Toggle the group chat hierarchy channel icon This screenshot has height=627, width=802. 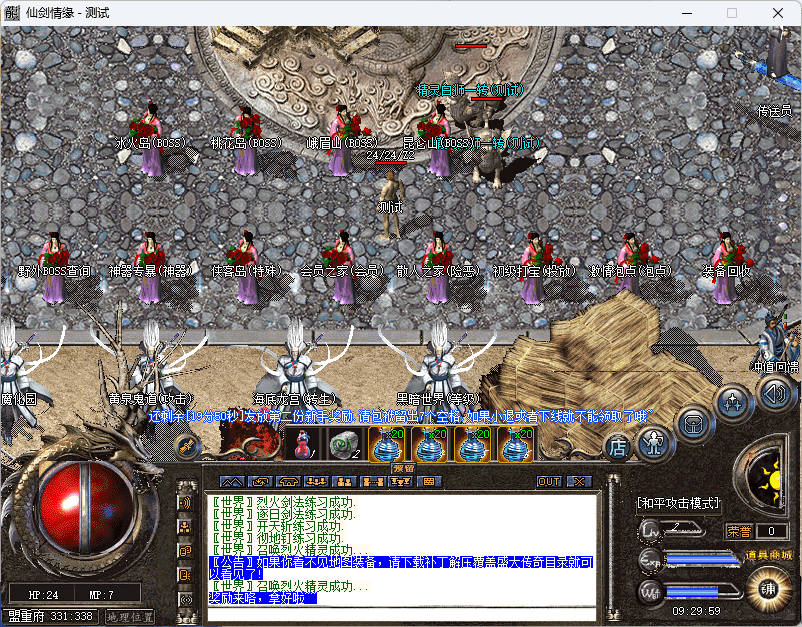185,527
